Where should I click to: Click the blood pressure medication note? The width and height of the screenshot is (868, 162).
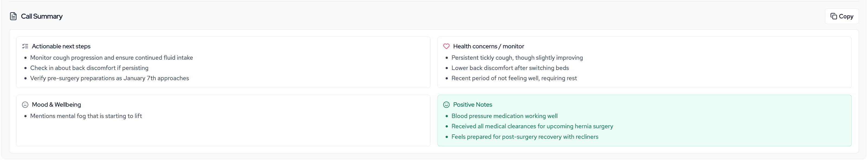click(504, 116)
